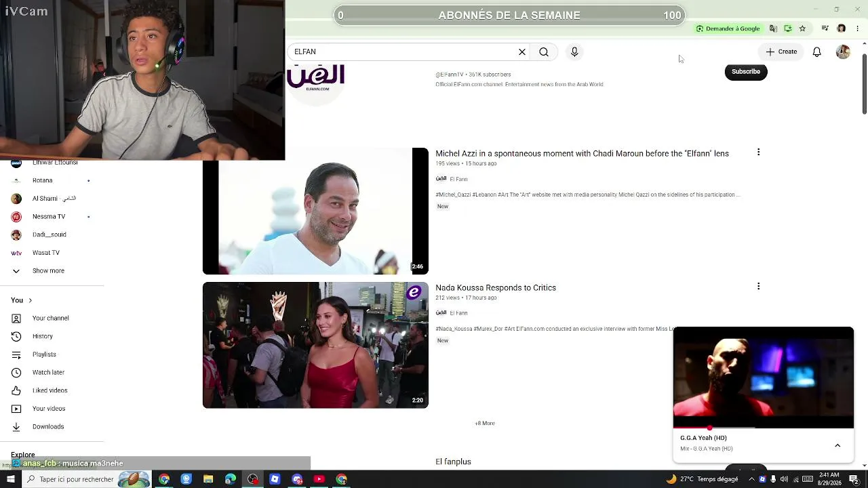Viewport: 868px width, 488px height.
Task: Open the YouTube account avatar menu
Action: [843, 52]
